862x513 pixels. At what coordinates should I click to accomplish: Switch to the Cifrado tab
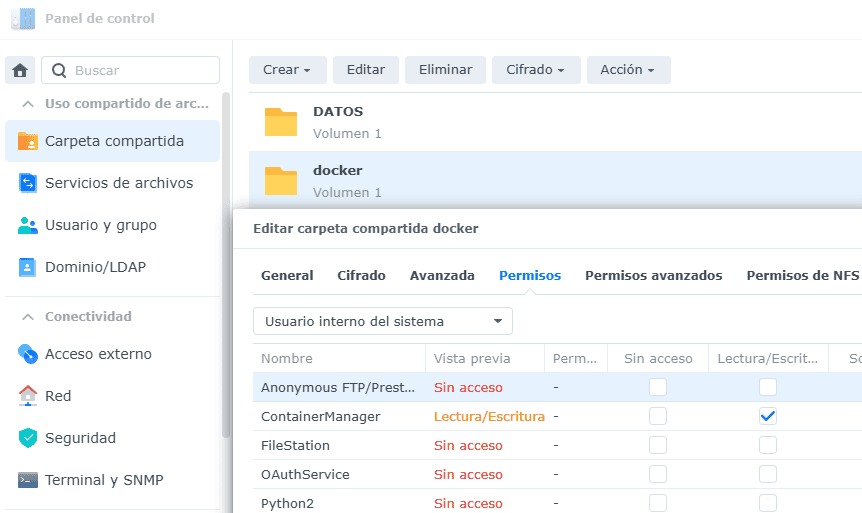[361, 275]
